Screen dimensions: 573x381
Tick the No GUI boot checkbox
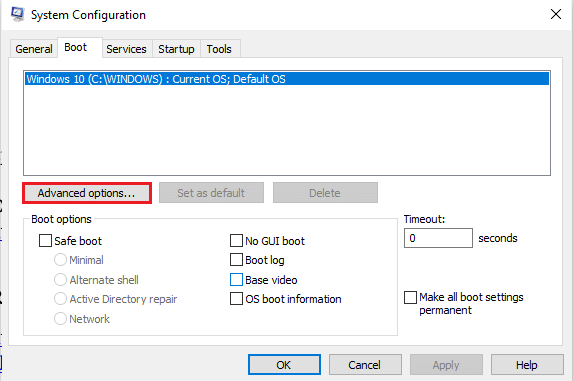click(236, 241)
